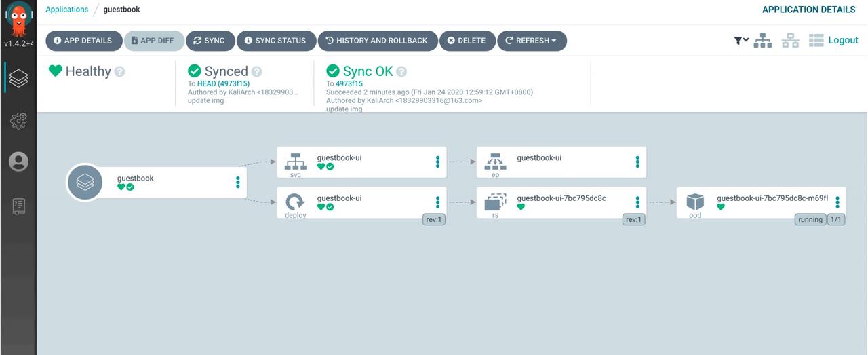
Task: Click the Argo CD octopus logo
Action: click(18, 19)
